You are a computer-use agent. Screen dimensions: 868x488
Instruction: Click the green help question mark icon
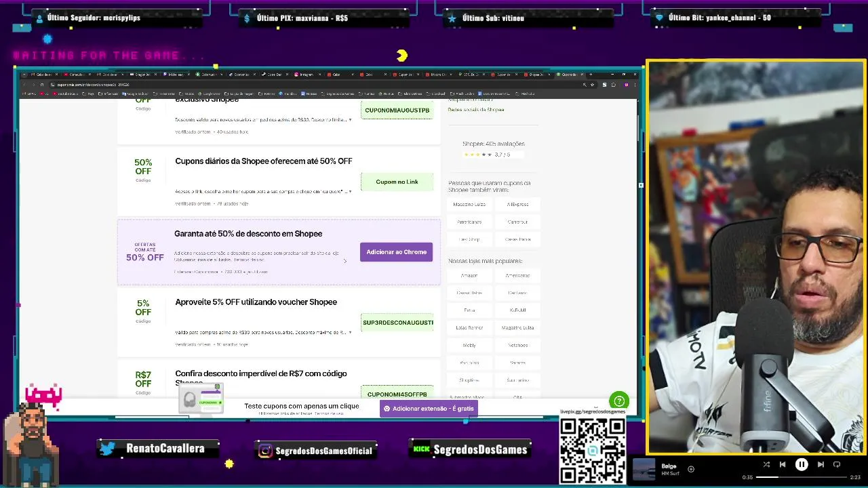pos(618,401)
